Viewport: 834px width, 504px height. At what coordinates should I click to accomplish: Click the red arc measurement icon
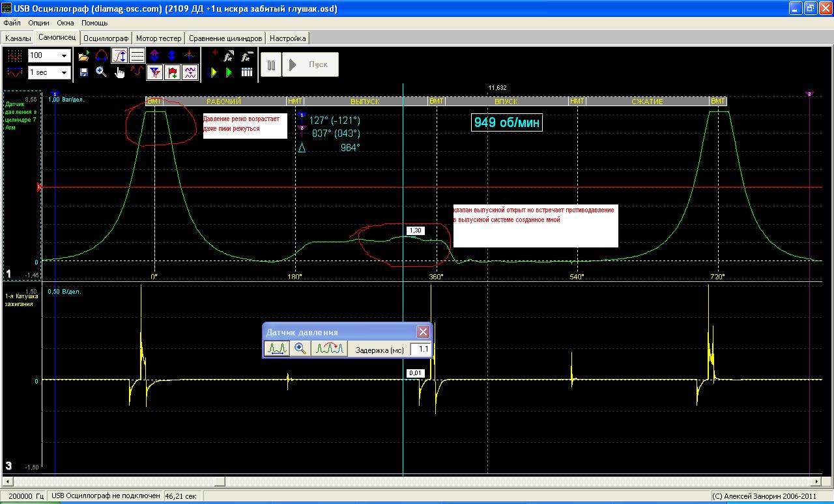pos(102,56)
